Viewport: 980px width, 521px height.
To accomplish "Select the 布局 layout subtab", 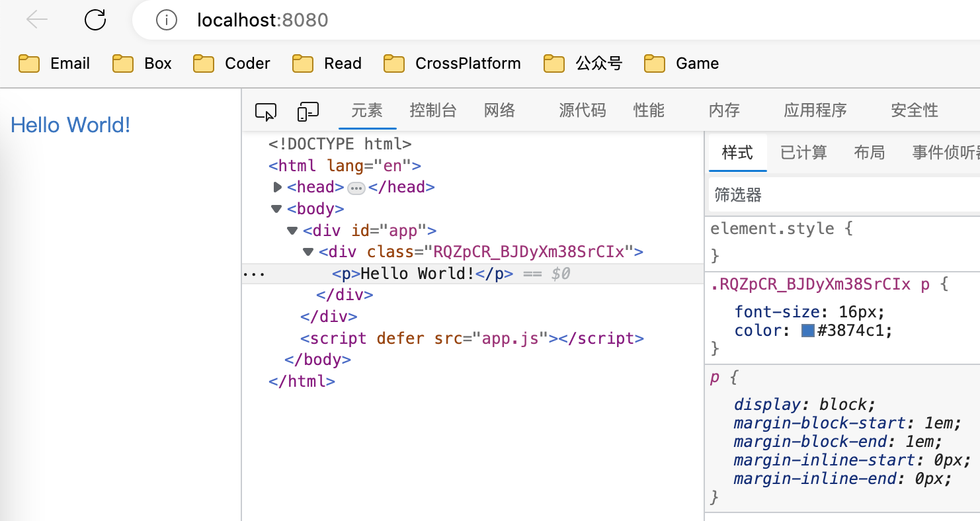I will 870,153.
